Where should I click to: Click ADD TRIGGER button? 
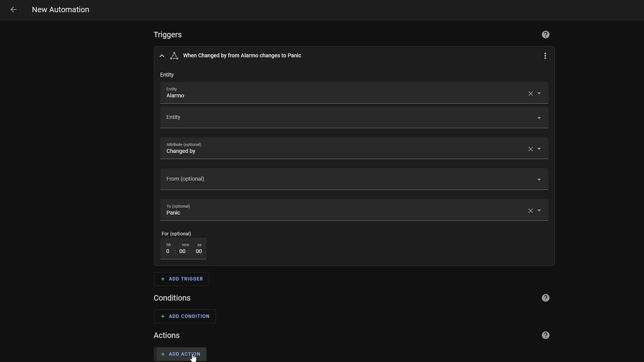182,279
